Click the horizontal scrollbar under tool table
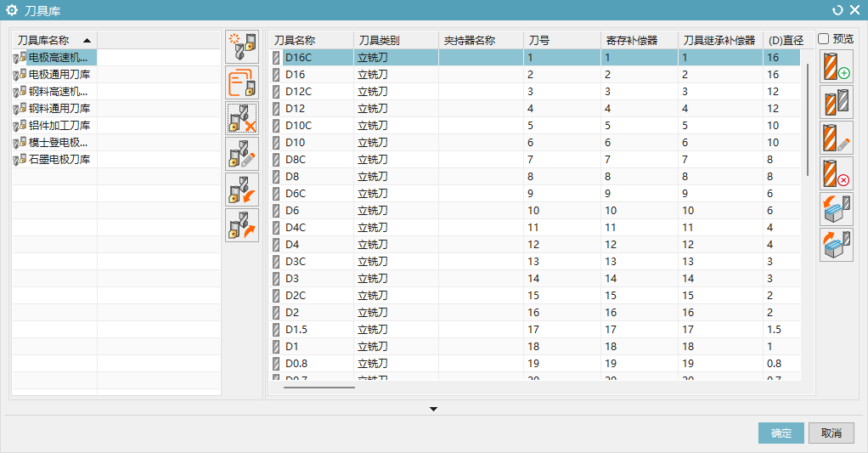This screenshot has width=868, height=453. click(319, 387)
